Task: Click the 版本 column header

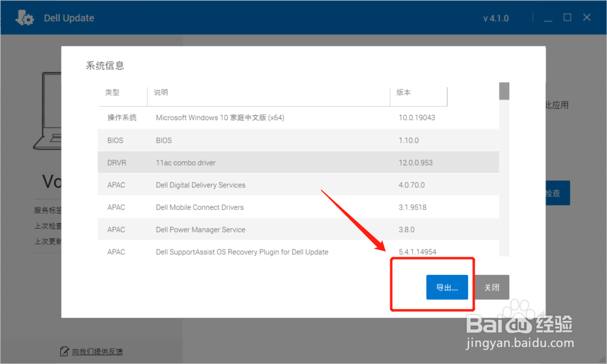Action: pyautogui.click(x=404, y=92)
